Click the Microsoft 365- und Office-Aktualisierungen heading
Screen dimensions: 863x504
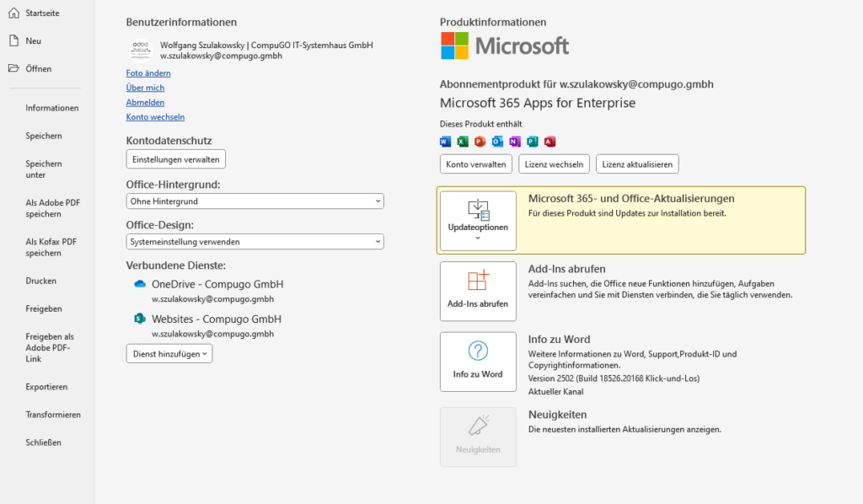(x=631, y=199)
